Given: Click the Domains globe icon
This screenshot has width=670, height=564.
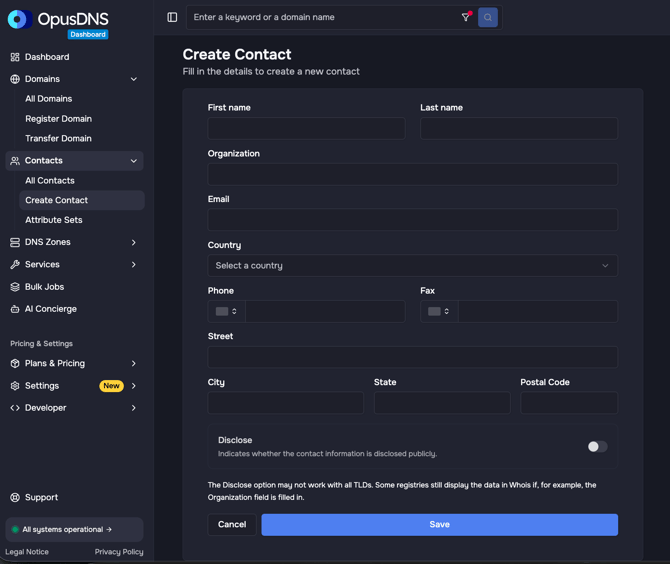Looking at the screenshot, I should coord(15,79).
